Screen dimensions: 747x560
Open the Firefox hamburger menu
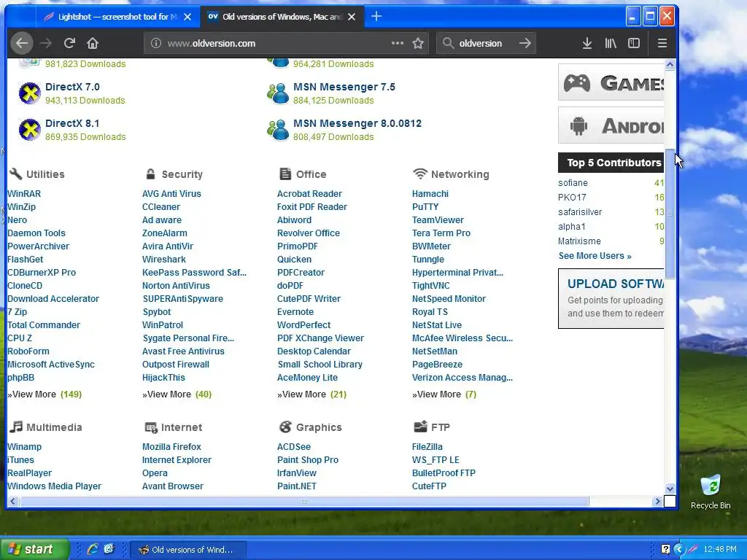[662, 43]
